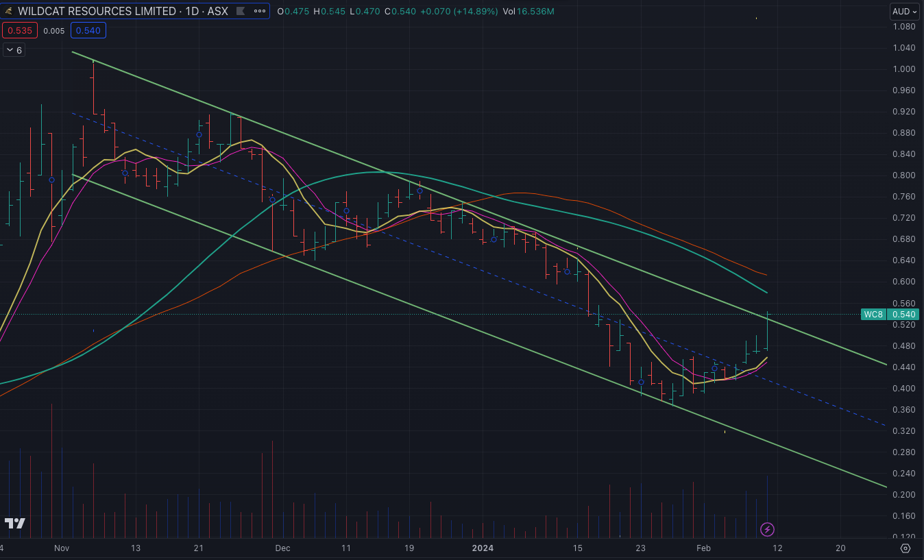The image size is (924, 560).
Task: Click the Wildcat Resources symbol logo icon
Action: click(x=8, y=12)
